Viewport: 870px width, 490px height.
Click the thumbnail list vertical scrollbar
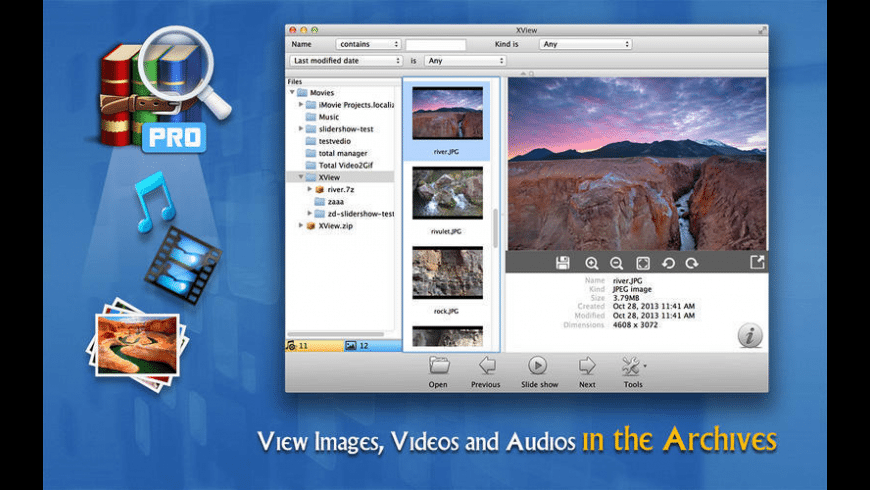[x=495, y=228]
